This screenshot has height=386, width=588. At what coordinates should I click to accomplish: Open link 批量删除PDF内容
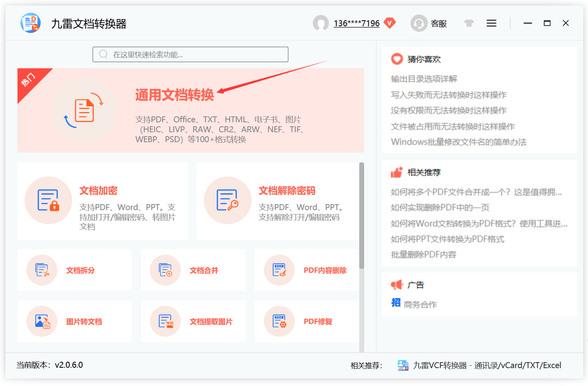tap(424, 255)
